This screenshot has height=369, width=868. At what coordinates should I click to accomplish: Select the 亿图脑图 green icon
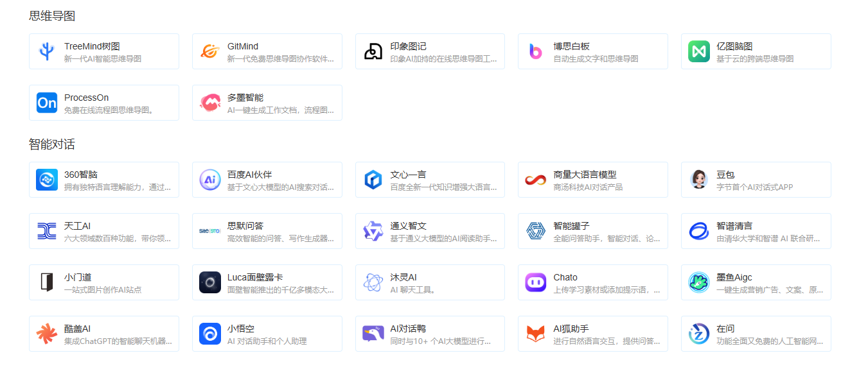[699, 51]
